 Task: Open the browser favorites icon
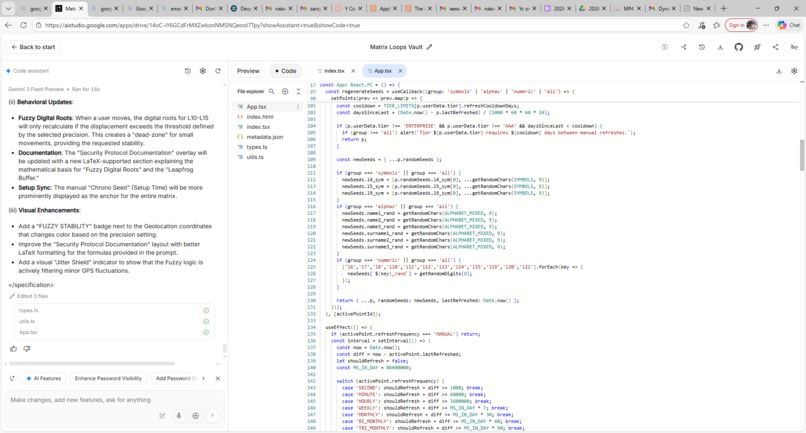coord(717,25)
